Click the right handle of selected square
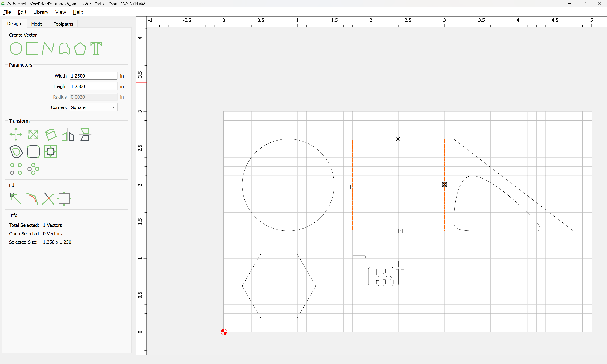 pos(444,185)
